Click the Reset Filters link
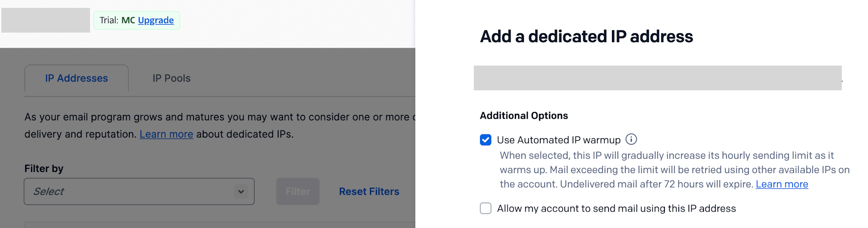The width and height of the screenshot is (868, 228). click(x=369, y=192)
